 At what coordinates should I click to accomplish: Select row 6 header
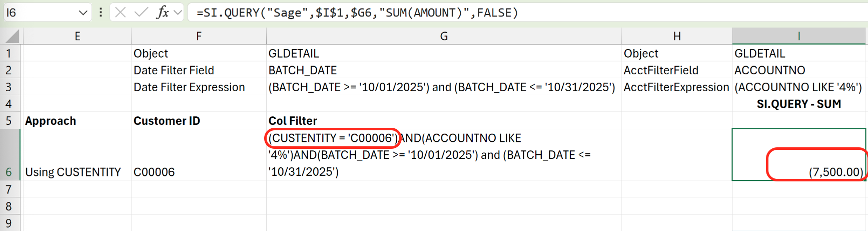coord(9,172)
